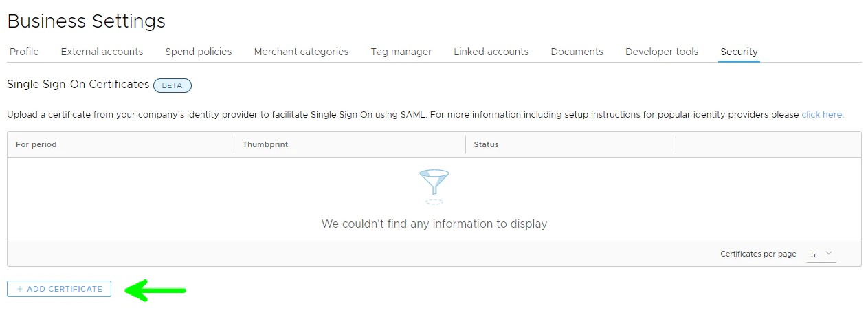Open the Developer tools tab
Viewport: 868px width, 315px height.
pos(661,52)
